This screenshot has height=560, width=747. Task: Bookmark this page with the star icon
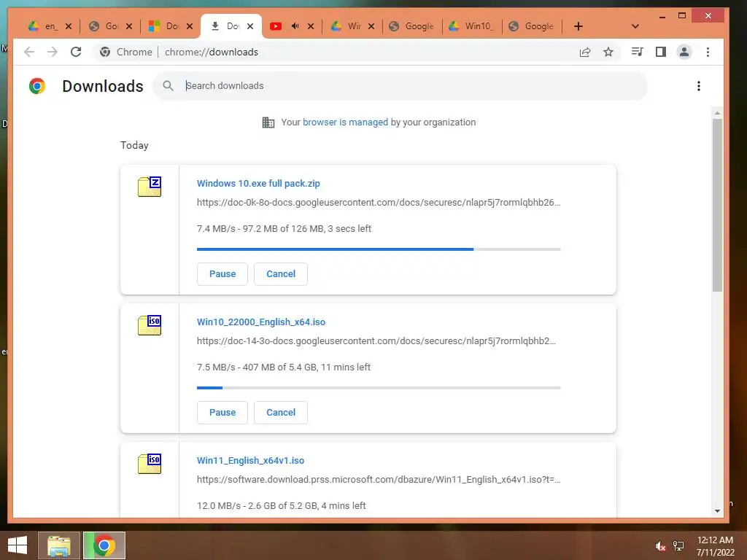608,52
